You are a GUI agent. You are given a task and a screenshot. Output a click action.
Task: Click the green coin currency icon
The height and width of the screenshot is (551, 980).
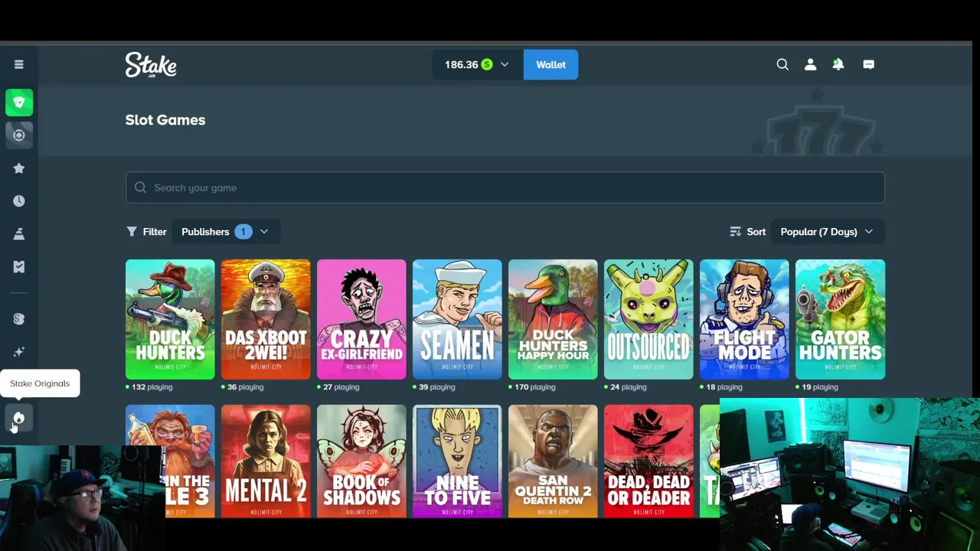click(x=487, y=65)
